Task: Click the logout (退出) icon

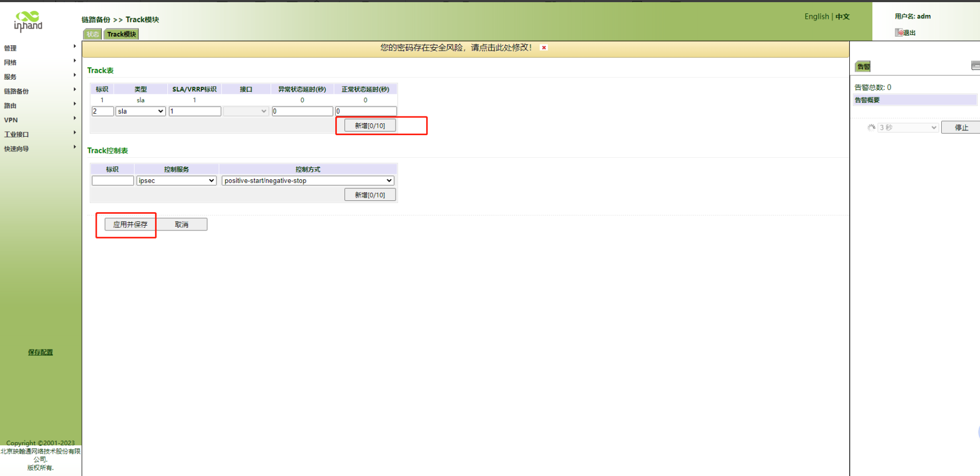Action: point(899,33)
